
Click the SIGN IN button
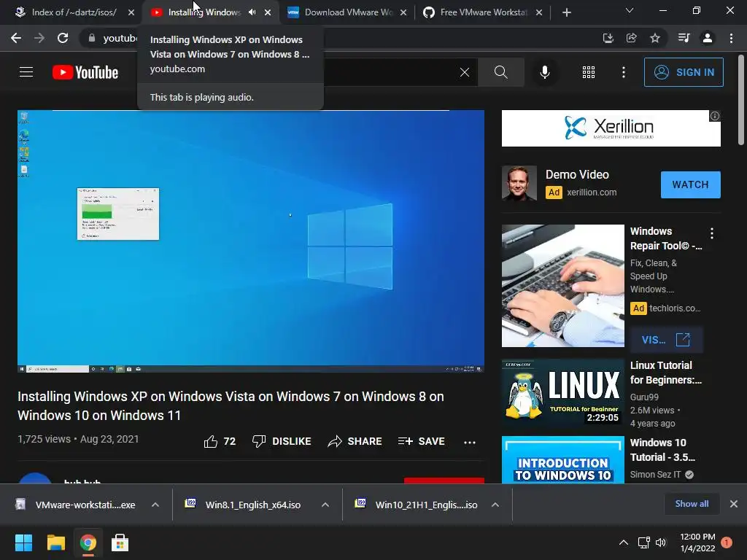click(x=684, y=72)
